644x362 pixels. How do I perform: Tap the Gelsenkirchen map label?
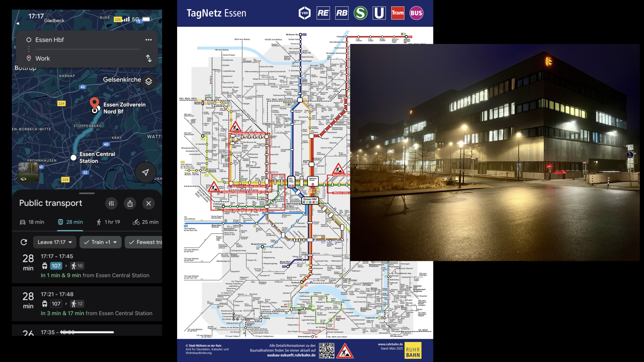coord(122,80)
